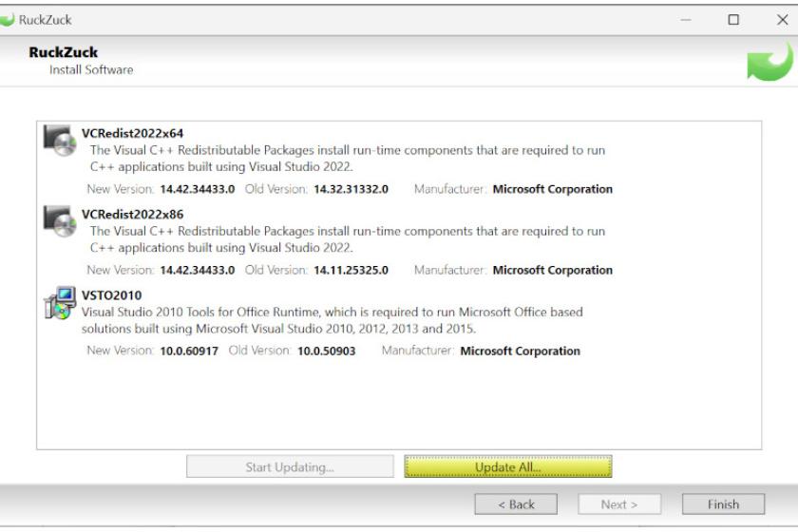This screenshot has height=532, width=798.
Task: Click the Next > button
Action: (x=619, y=504)
